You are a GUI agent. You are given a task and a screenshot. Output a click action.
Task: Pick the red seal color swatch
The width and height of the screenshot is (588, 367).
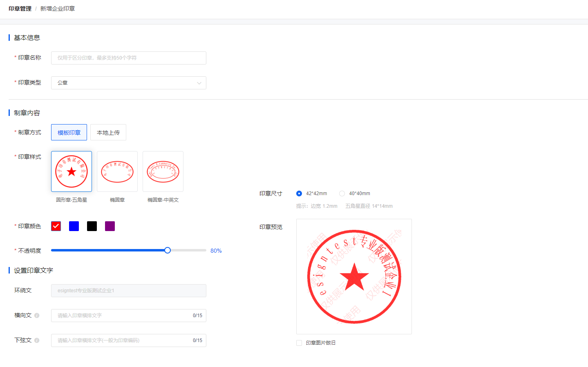click(56, 226)
